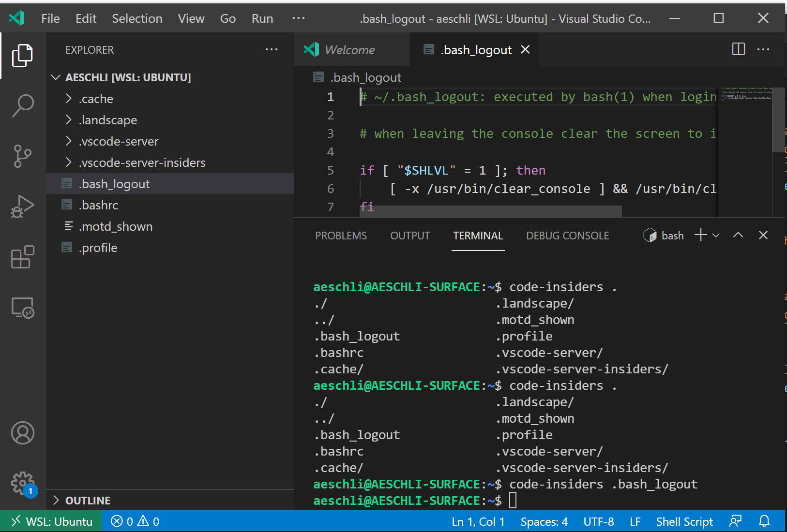Open the Extensions view
Image resolution: width=787 pixels, height=532 pixels.
click(x=22, y=257)
